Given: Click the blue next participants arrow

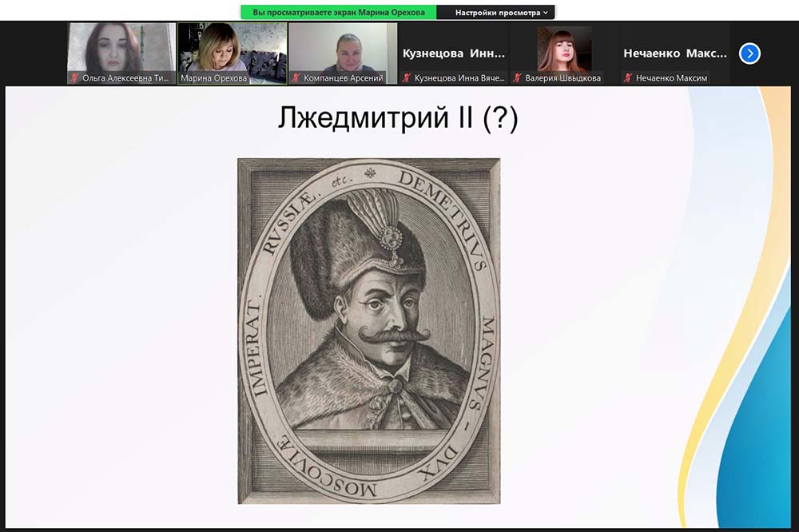Looking at the screenshot, I should tap(749, 54).
